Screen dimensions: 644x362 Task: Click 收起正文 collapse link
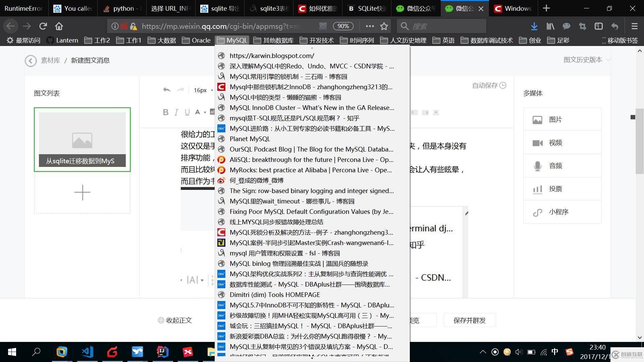175,320
